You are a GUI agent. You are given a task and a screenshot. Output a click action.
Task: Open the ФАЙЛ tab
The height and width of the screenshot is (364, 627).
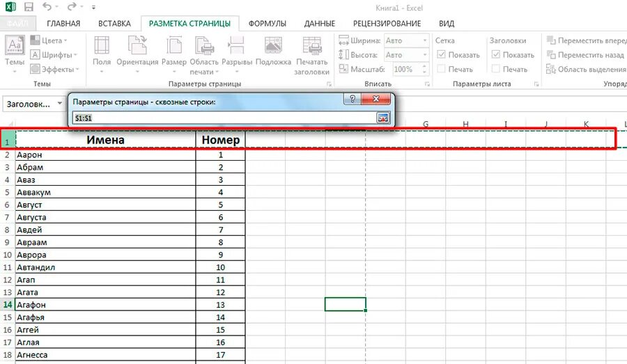(17, 24)
